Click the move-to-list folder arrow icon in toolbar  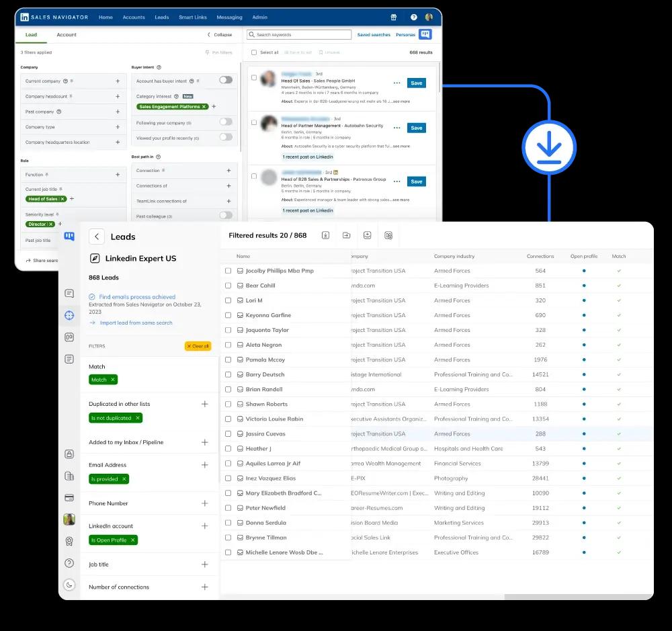[x=346, y=235]
